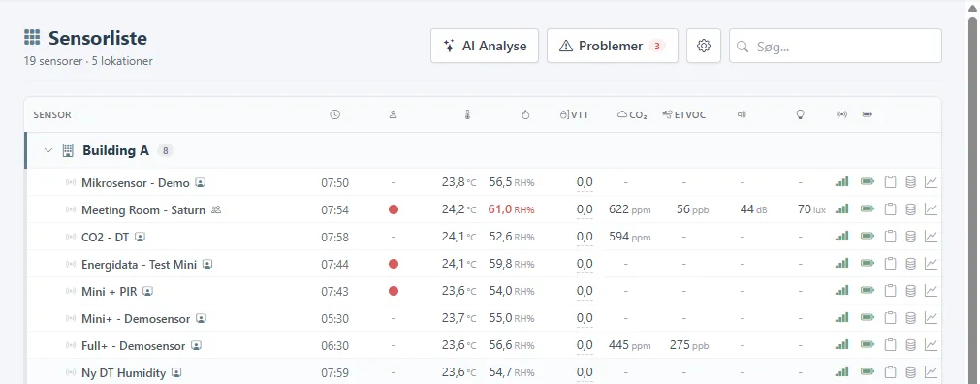Open the Ny DT Humidity sensor
Image resolution: width=980 pixels, height=384 pixels.
[123, 373]
